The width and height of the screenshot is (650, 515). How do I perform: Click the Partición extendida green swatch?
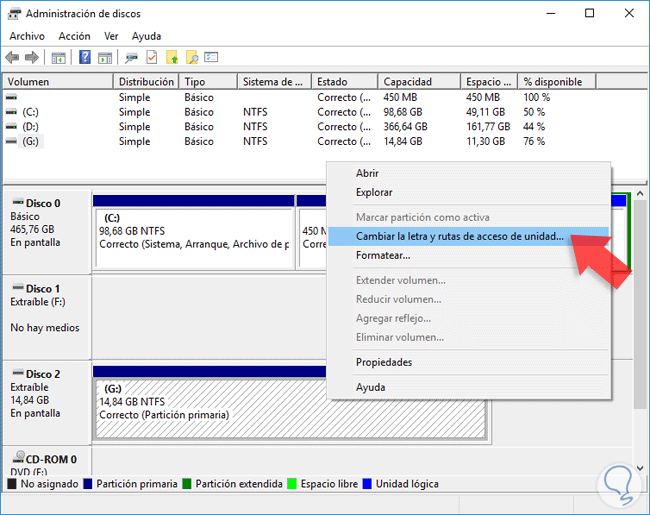coord(187,484)
